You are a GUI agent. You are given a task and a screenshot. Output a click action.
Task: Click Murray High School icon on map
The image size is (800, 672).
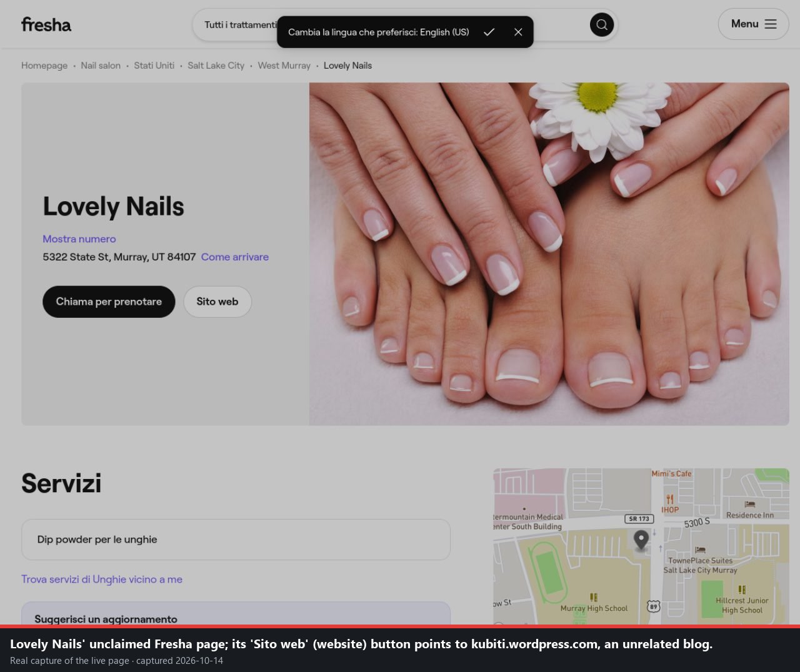click(594, 598)
